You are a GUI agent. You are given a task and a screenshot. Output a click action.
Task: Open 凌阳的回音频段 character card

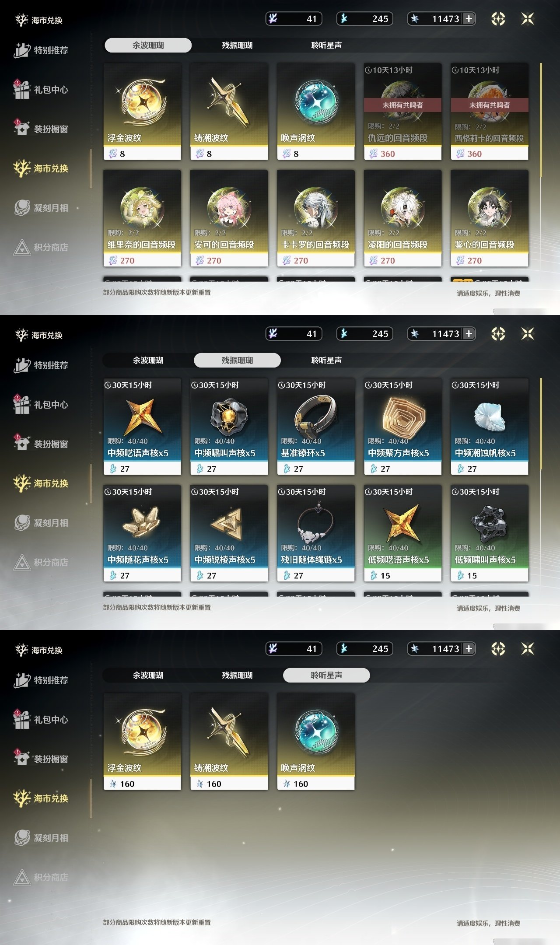pos(402,218)
